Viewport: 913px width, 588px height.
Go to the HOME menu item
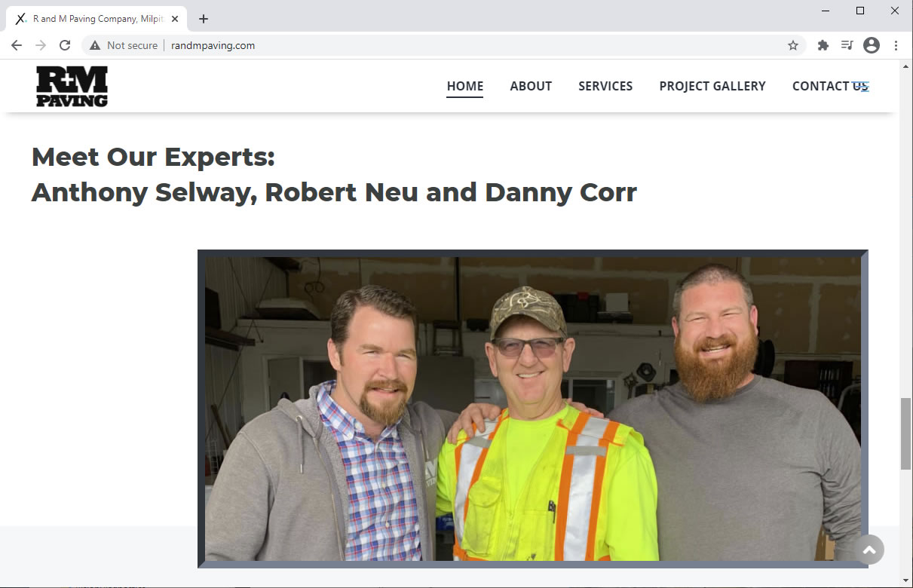[x=464, y=86]
